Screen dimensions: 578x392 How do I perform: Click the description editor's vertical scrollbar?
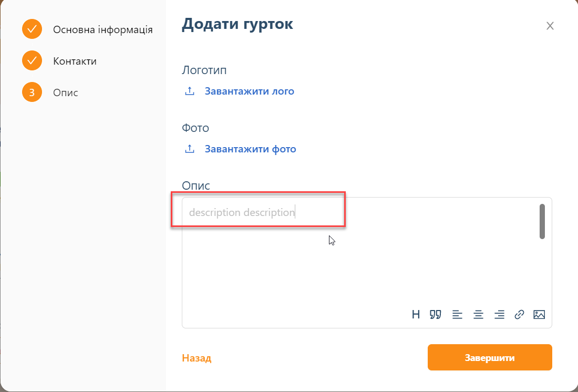pos(542,221)
